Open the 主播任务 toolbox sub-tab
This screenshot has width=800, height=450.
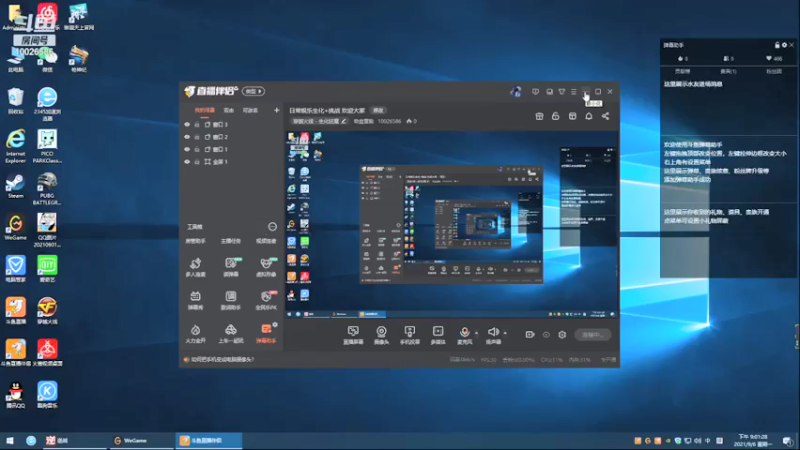(231, 241)
